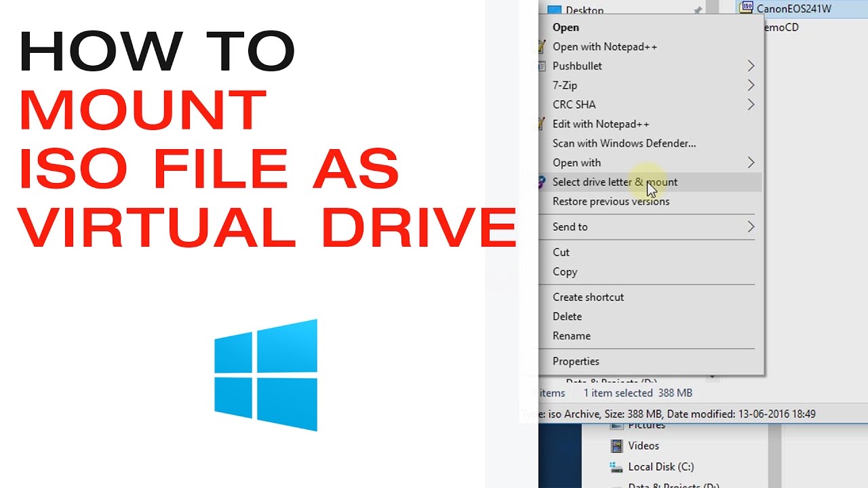
Task: Click the Pictures folder icon
Action: tap(616, 426)
